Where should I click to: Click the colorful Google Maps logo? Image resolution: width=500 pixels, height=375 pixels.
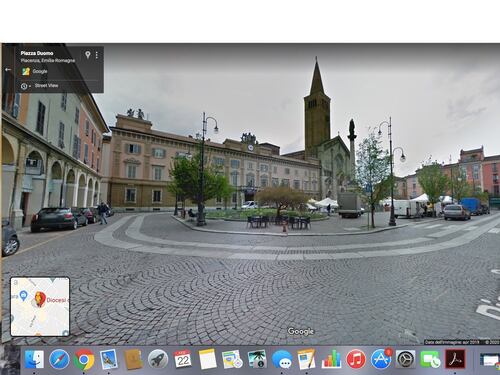tap(26, 71)
